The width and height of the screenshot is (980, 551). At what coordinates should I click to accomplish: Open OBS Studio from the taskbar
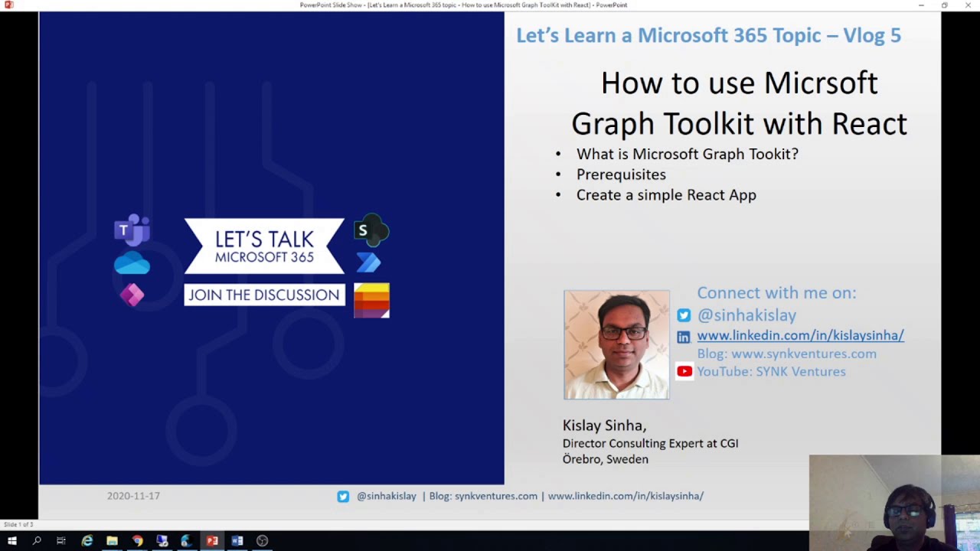263,541
